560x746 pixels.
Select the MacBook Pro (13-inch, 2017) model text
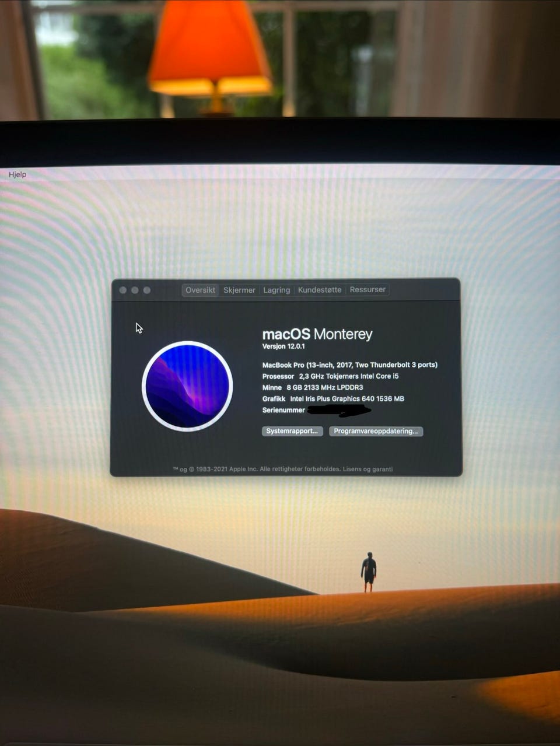click(350, 365)
